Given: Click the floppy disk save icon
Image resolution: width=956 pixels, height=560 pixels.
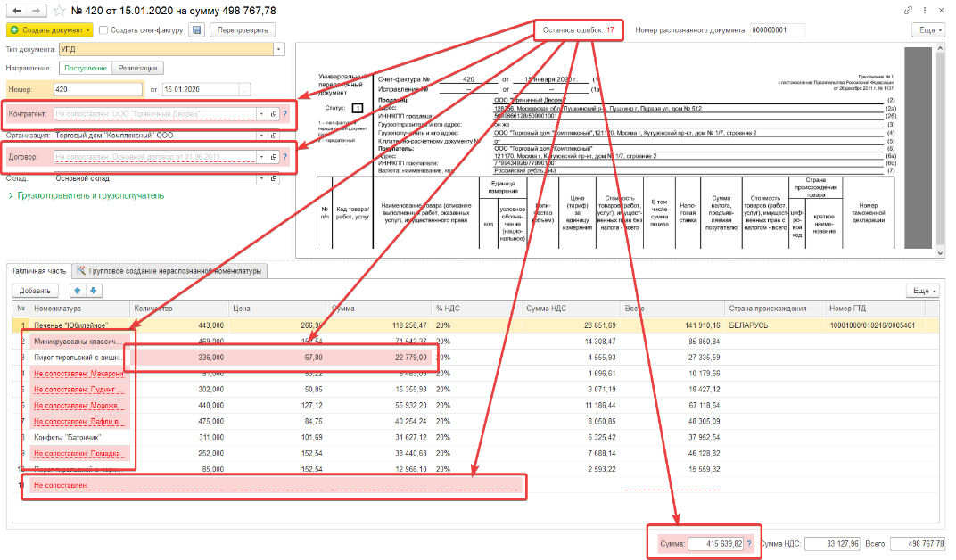Looking at the screenshot, I should coord(196,29).
